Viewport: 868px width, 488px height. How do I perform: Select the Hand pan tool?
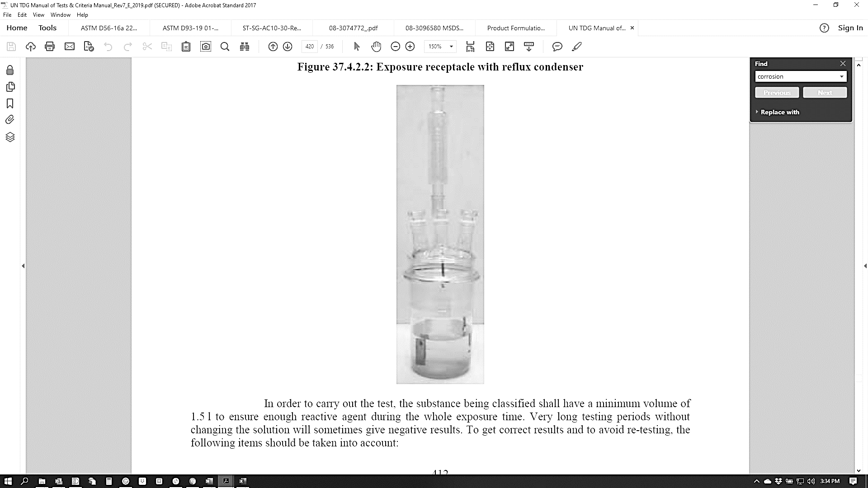click(376, 47)
